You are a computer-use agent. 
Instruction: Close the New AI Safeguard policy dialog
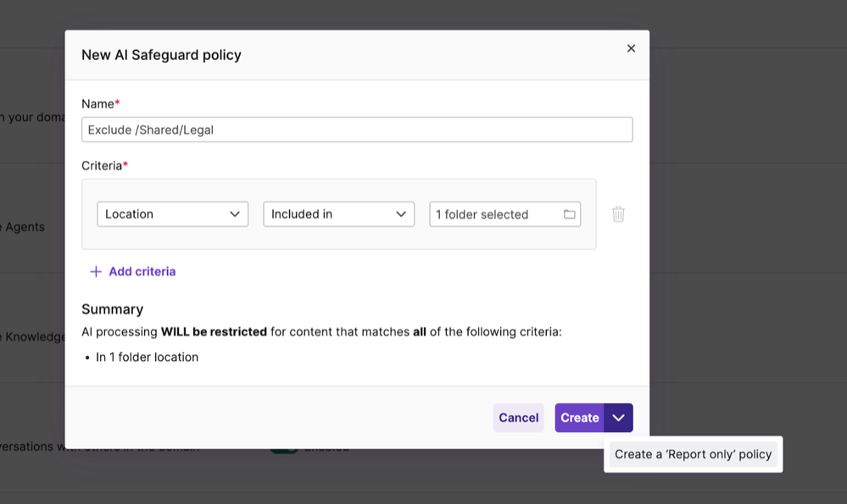631,48
